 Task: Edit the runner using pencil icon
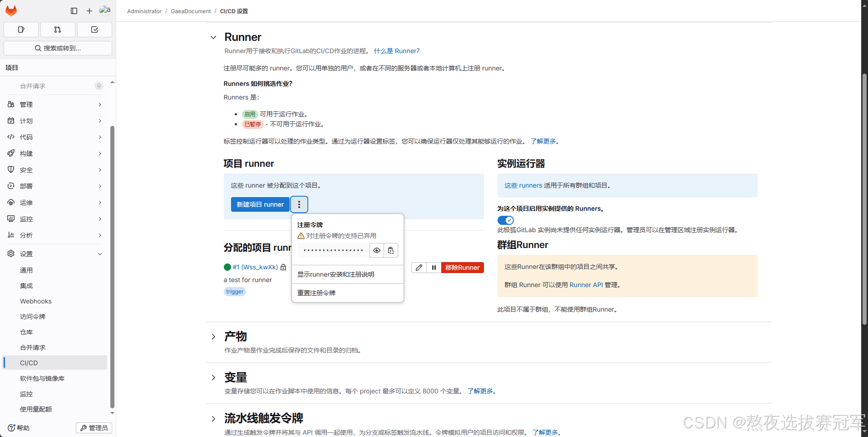[x=418, y=268]
